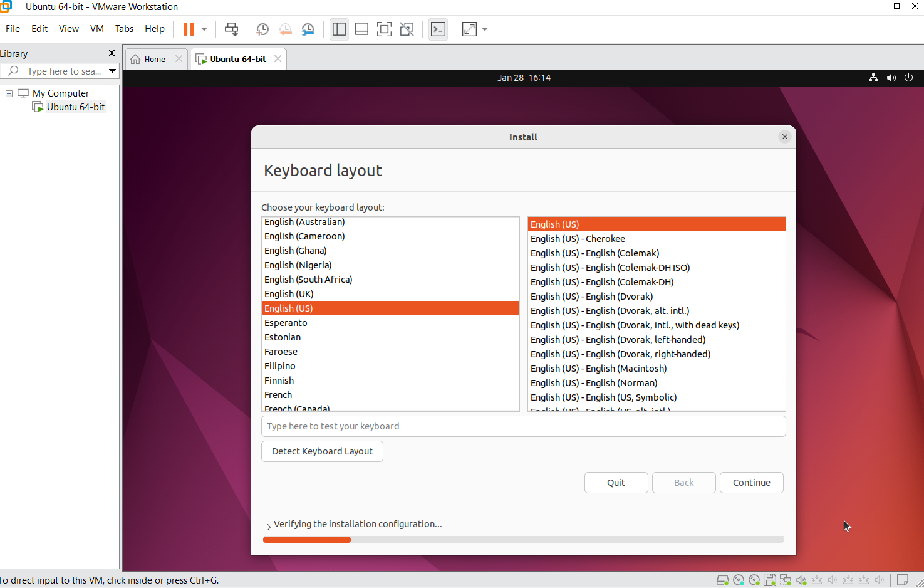Open the snapshot manager wrench-clock icon
This screenshot has height=588, width=924.
tap(308, 29)
